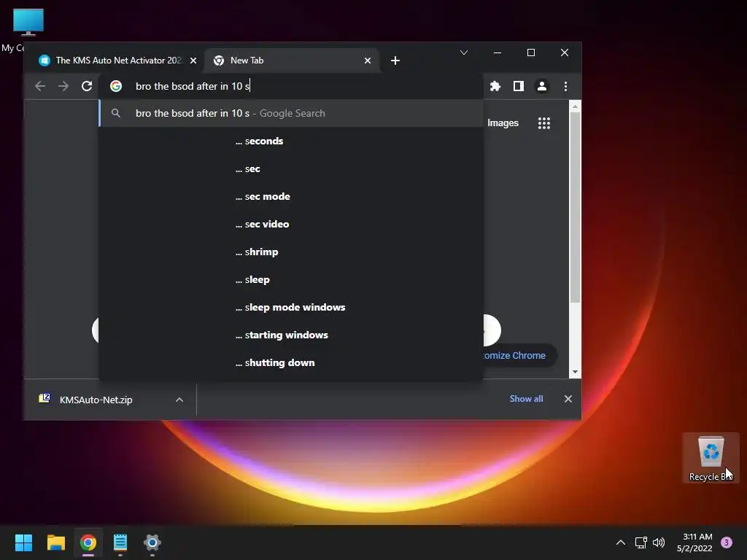The image size is (747, 560).
Task: Click the address bar text field
Action: coord(305,86)
